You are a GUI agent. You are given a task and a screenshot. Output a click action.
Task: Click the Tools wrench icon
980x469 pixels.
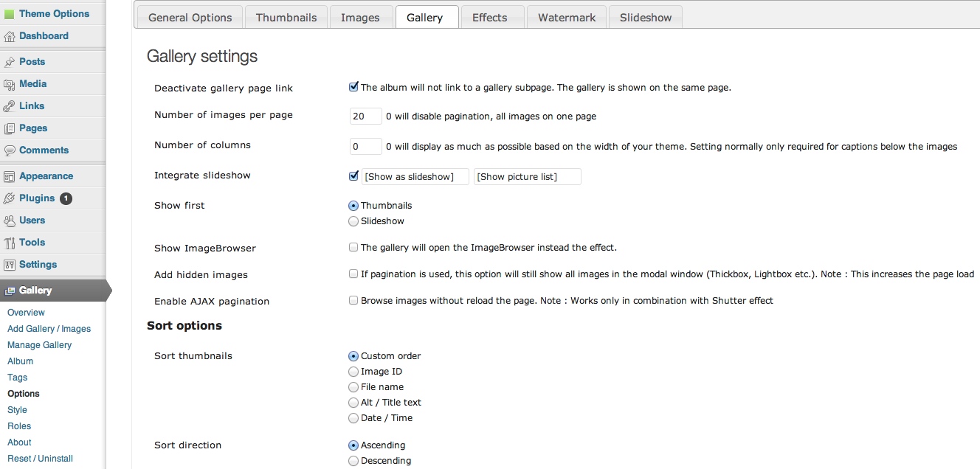[9, 243]
